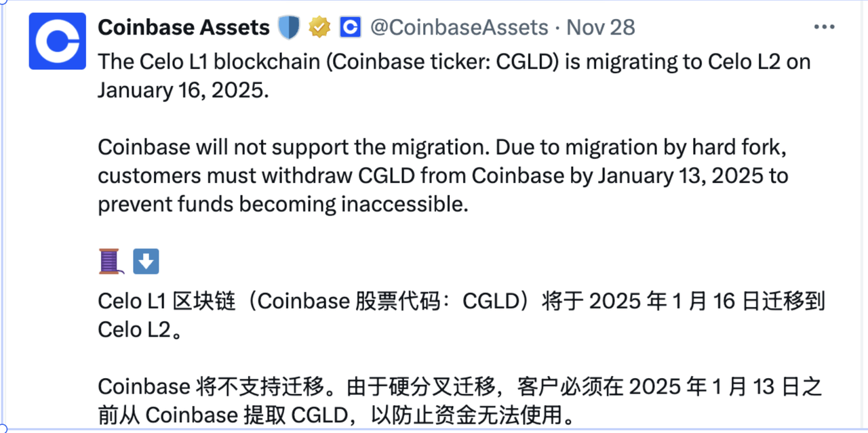Click the Chinese line starting "Celo L1 区块链"

[461, 301]
